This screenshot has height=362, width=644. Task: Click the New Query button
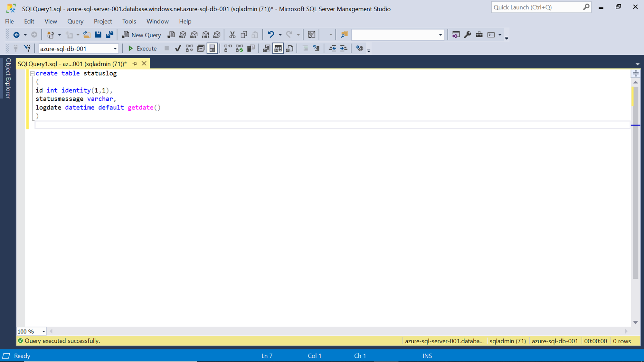[141, 35]
